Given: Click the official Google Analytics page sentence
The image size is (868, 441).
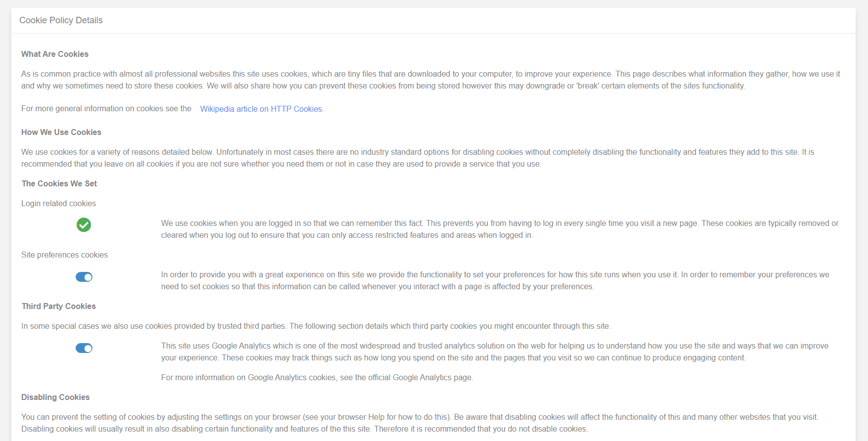Looking at the screenshot, I should [x=317, y=377].
